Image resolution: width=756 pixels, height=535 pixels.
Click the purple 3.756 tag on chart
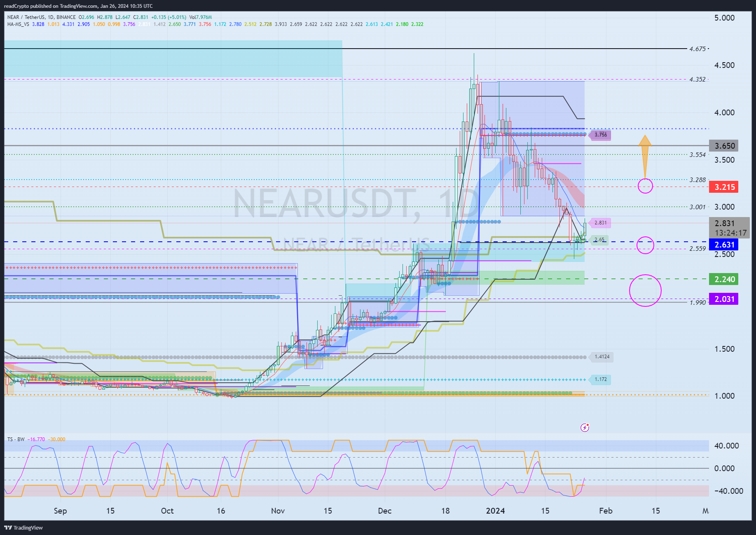pos(600,135)
